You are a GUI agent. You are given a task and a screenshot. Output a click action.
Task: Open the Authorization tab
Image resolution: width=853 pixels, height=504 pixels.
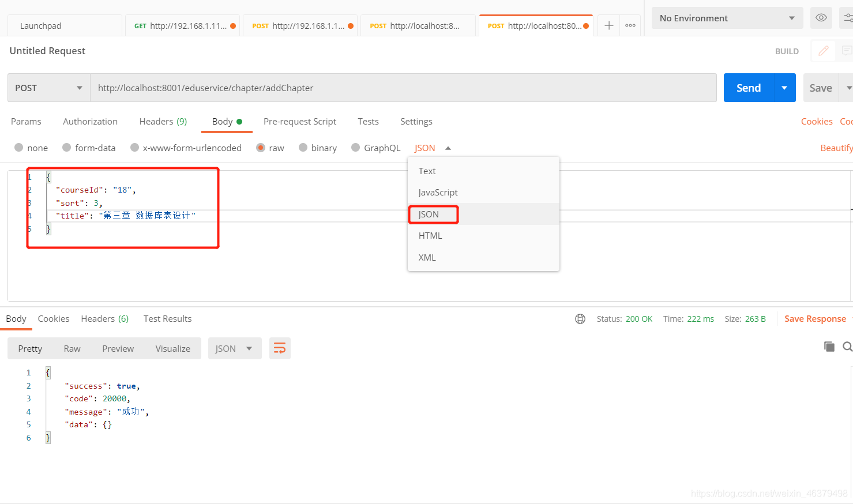point(90,121)
